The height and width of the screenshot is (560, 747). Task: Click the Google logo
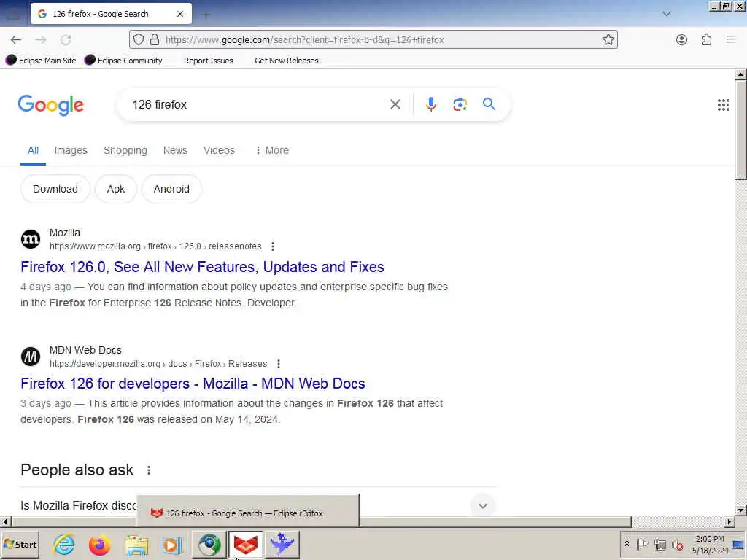pos(50,105)
